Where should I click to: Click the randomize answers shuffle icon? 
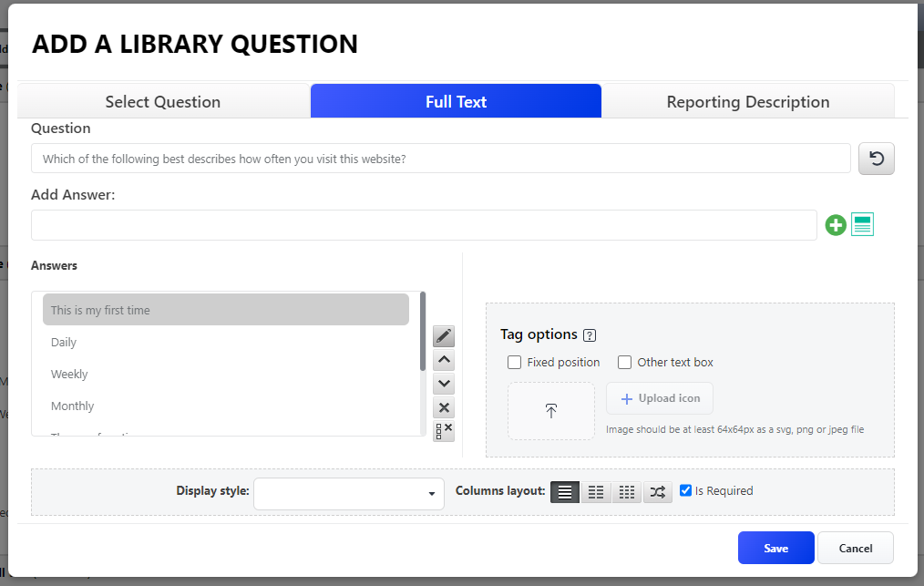pos(658,492)
